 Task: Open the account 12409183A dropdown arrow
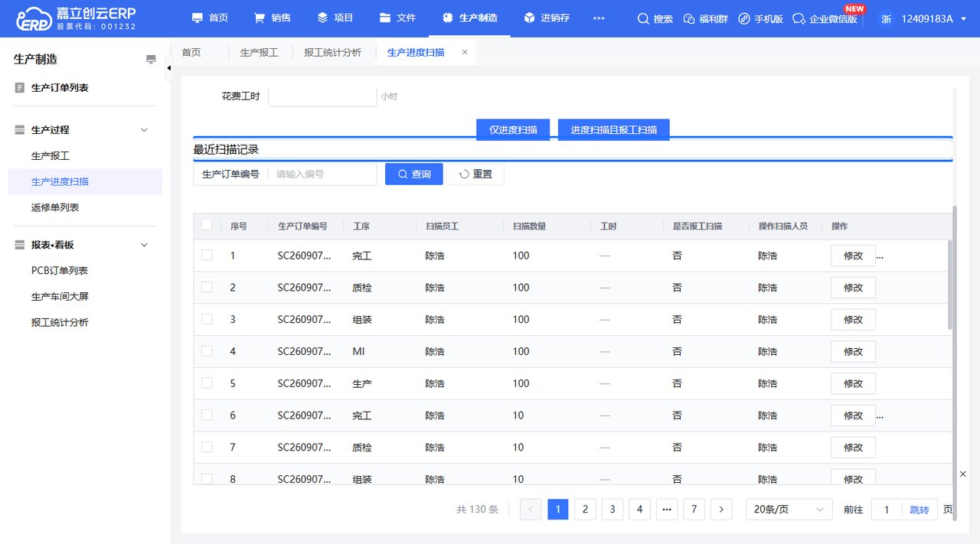pyautogui.click(x=963, y=19)
